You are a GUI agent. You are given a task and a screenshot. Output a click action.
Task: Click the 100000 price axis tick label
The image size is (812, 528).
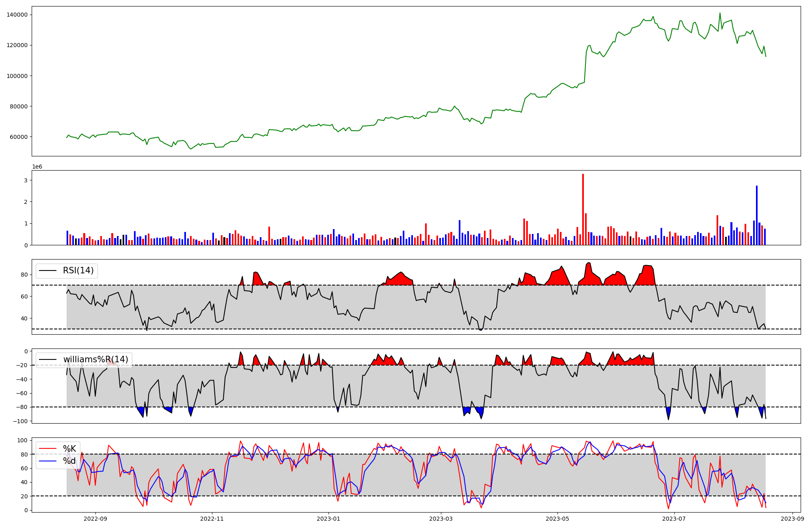[x=17, y=76]
